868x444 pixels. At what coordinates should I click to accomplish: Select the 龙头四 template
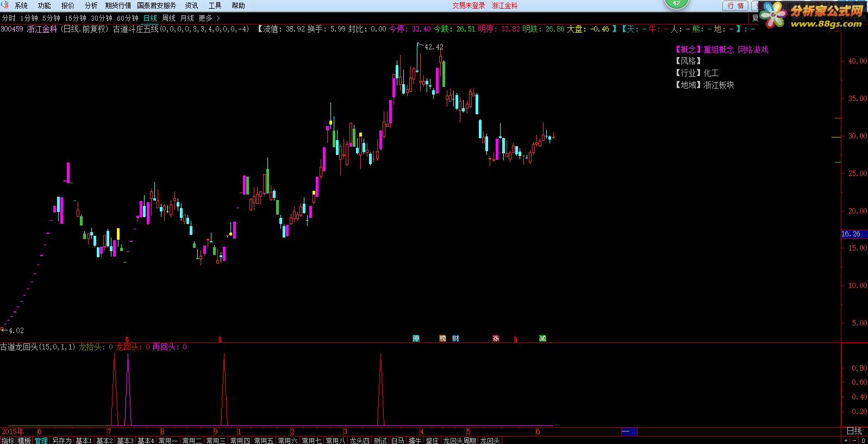359,440
